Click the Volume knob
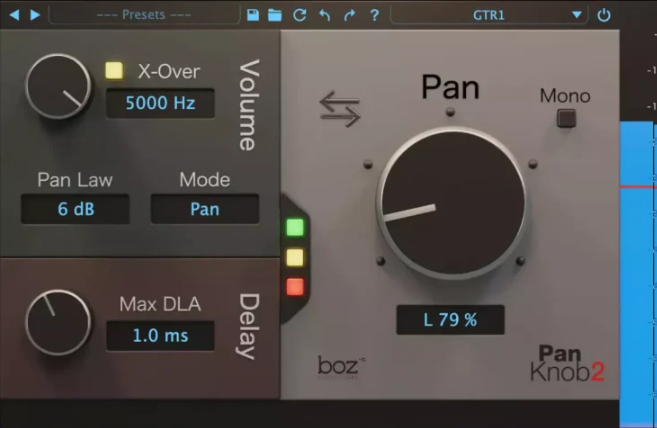 click(x=58, y=86)
